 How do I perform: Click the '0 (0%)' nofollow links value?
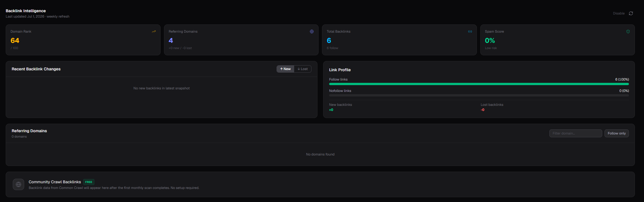click(624, 91)
